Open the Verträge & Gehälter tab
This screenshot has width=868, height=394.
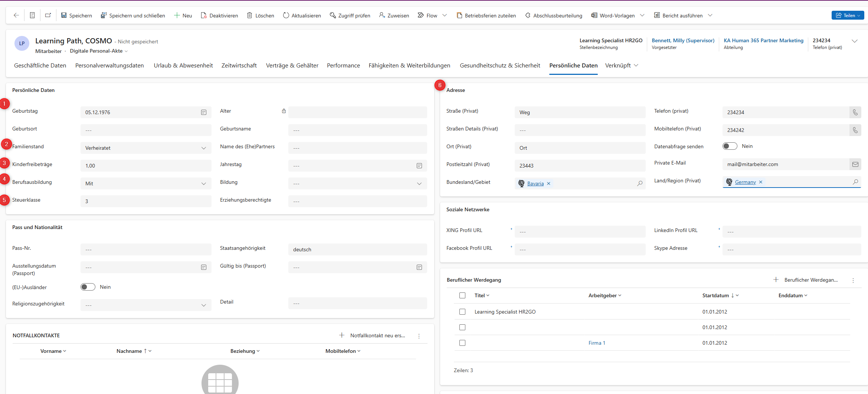click(292, 65)
